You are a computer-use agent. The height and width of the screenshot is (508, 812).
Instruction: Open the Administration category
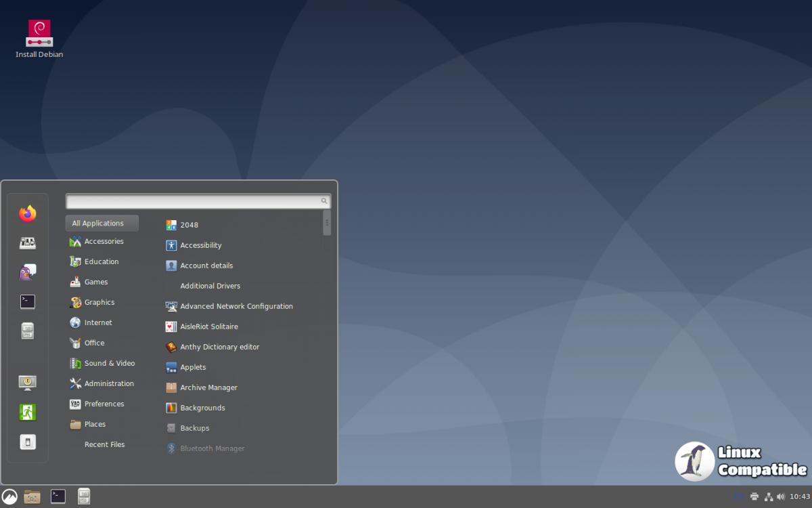(x=108, y=384)
